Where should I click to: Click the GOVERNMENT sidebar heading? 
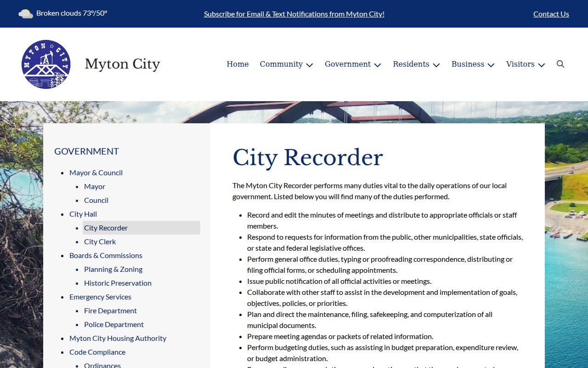[86, 151]
